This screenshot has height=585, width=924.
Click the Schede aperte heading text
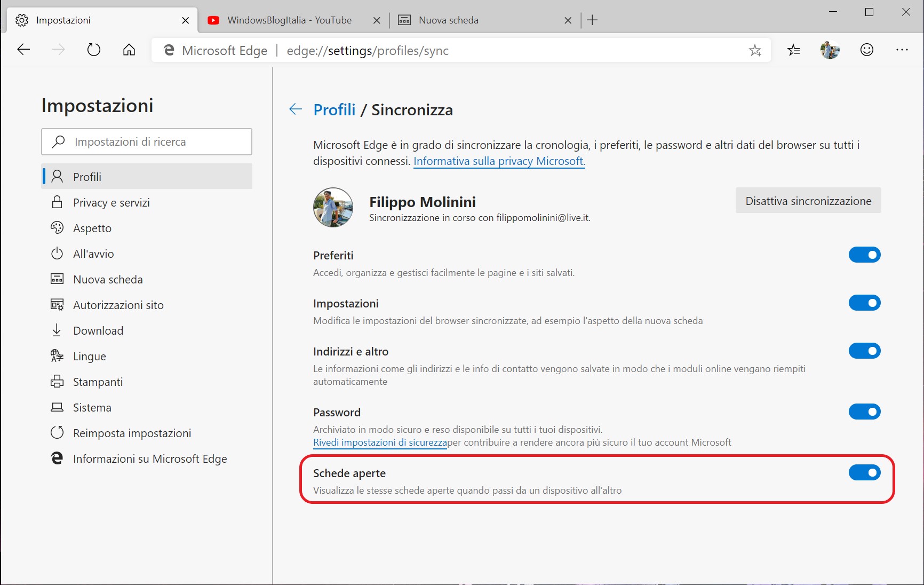coord(349,473)
